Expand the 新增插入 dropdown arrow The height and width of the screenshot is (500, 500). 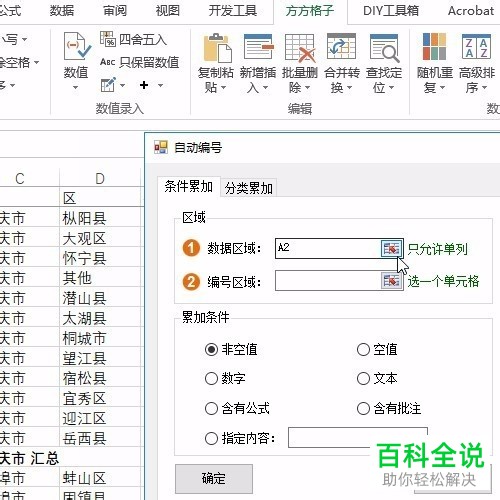[265, 88]
